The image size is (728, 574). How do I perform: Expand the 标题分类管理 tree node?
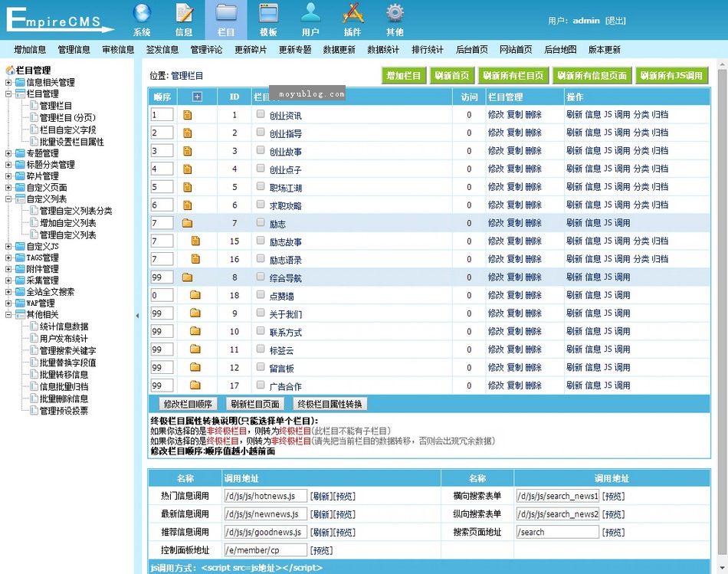[8, 165]
